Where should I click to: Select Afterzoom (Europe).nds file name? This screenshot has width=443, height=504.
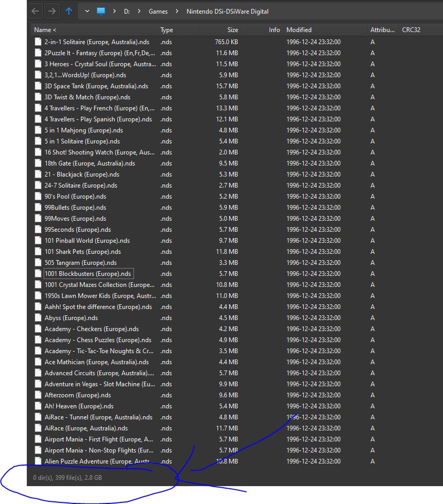click(78, 395)
